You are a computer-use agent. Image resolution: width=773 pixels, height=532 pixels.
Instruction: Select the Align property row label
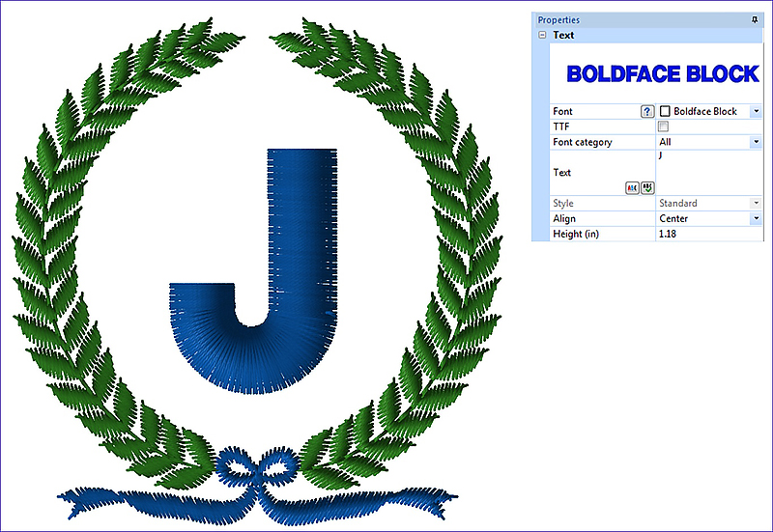564,219
